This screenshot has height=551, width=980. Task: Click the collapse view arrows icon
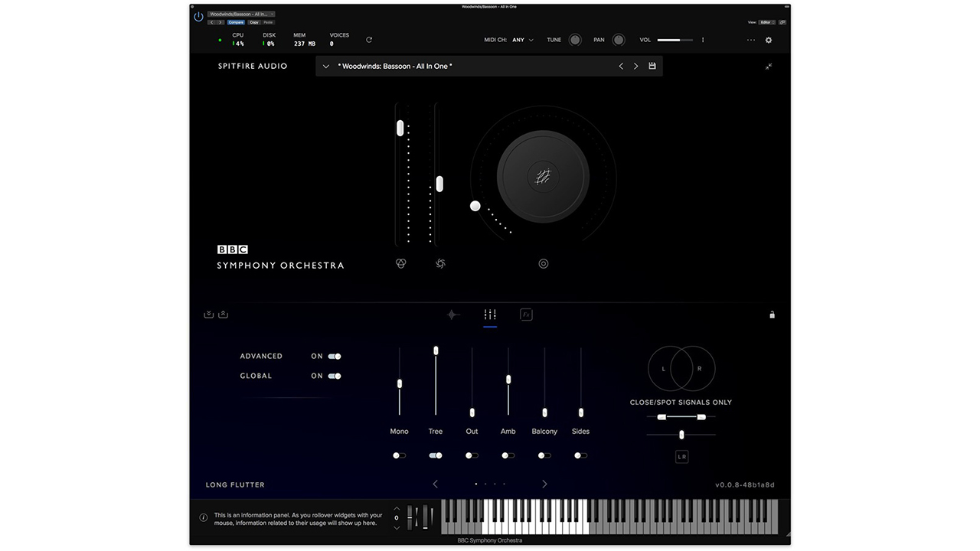(x=769, y=66)
